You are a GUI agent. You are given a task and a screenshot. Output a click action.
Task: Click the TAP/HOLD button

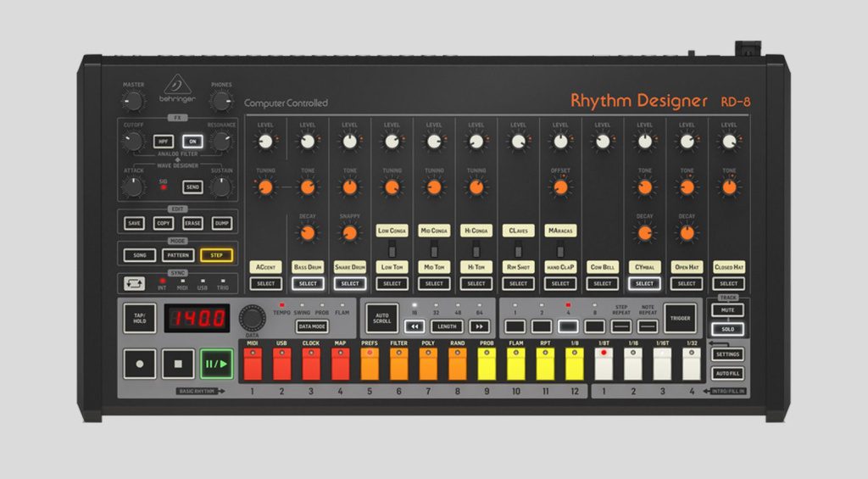pos(140,319)
